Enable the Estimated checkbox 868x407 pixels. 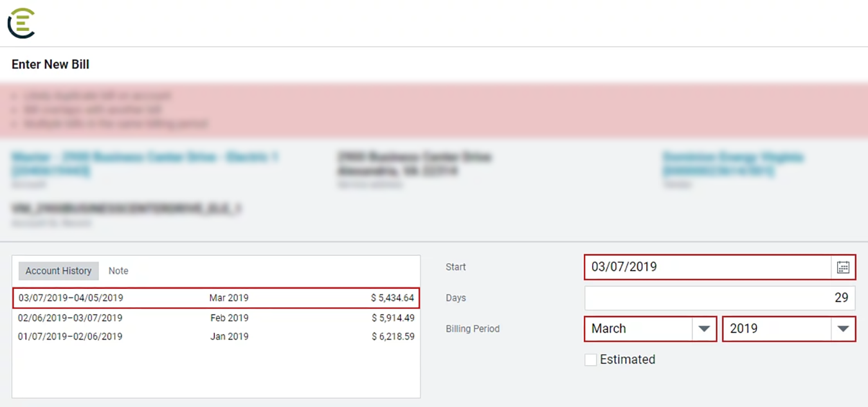(x=590, y=360)
